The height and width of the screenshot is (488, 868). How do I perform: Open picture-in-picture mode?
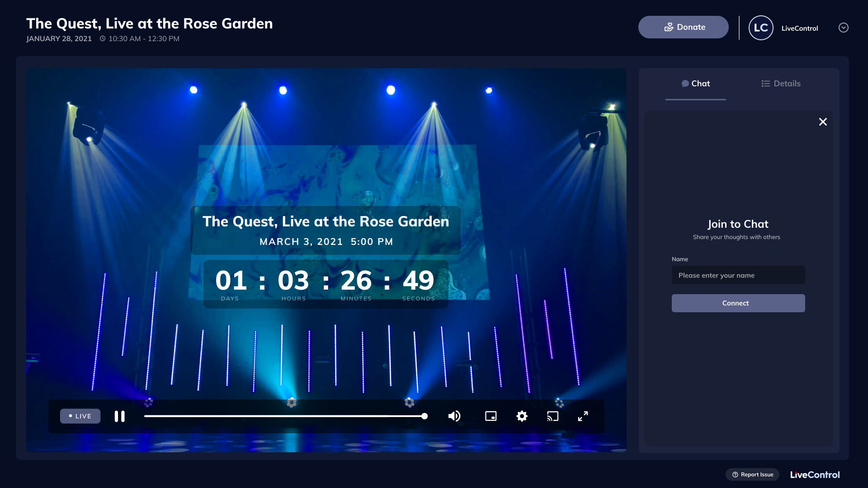pyautogui.click(x=491, y=416)
